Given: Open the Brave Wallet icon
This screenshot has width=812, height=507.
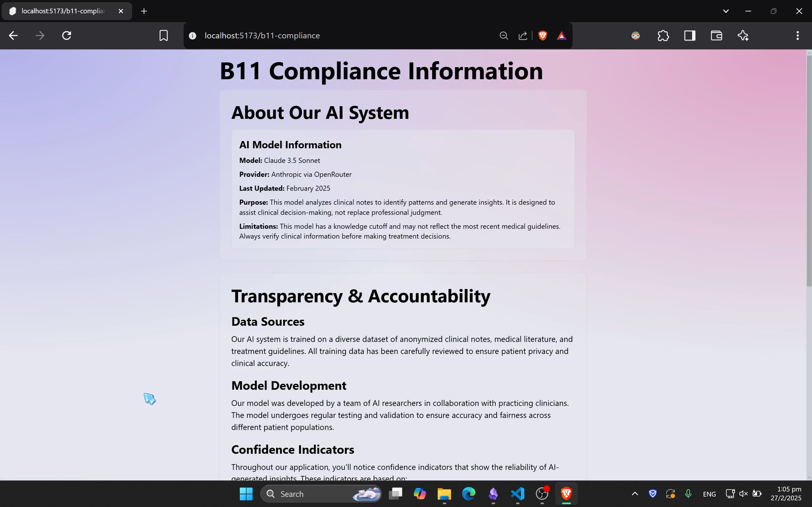Looking at the screenshot, I should point(717,35).
